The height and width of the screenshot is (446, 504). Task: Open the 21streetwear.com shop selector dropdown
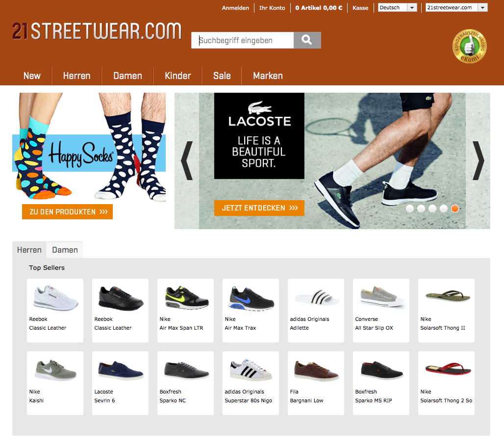tap(456, 7)
